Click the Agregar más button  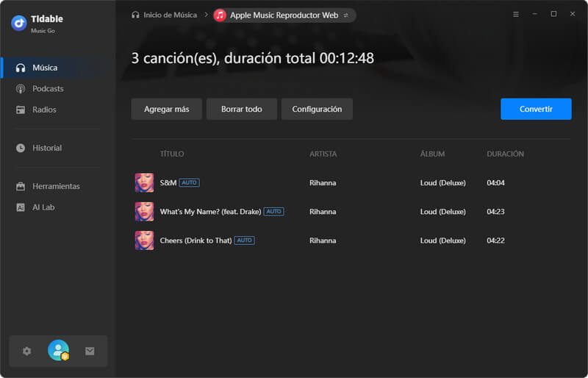166,109
